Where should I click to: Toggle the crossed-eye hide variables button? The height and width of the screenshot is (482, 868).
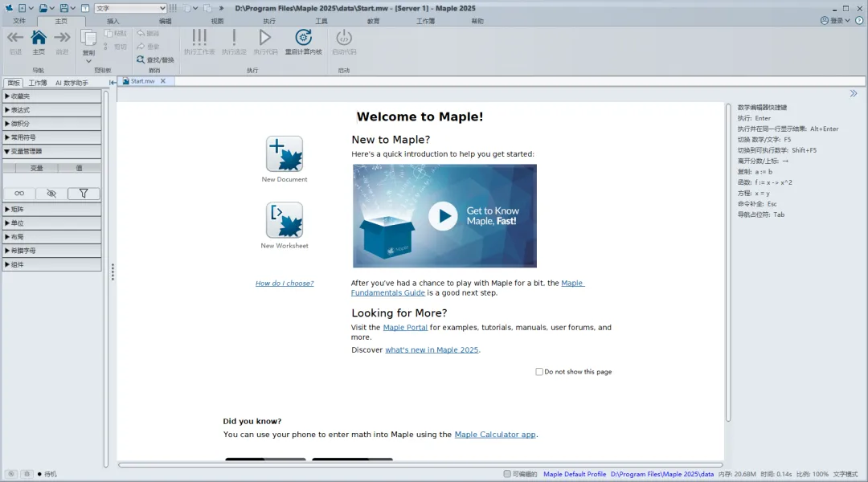tap(51, 193)
